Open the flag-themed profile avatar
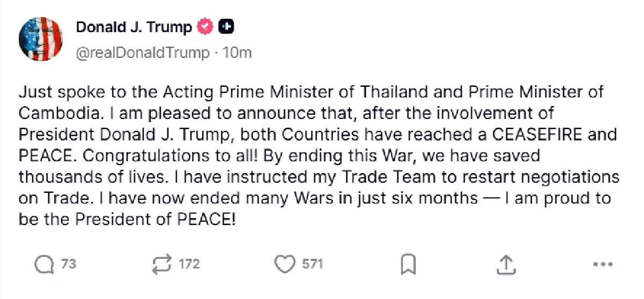 point(41,39)
